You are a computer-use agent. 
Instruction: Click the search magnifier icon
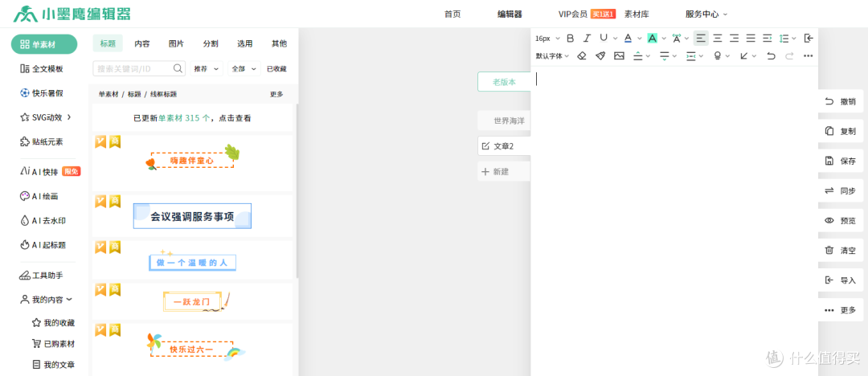point(178,68)
